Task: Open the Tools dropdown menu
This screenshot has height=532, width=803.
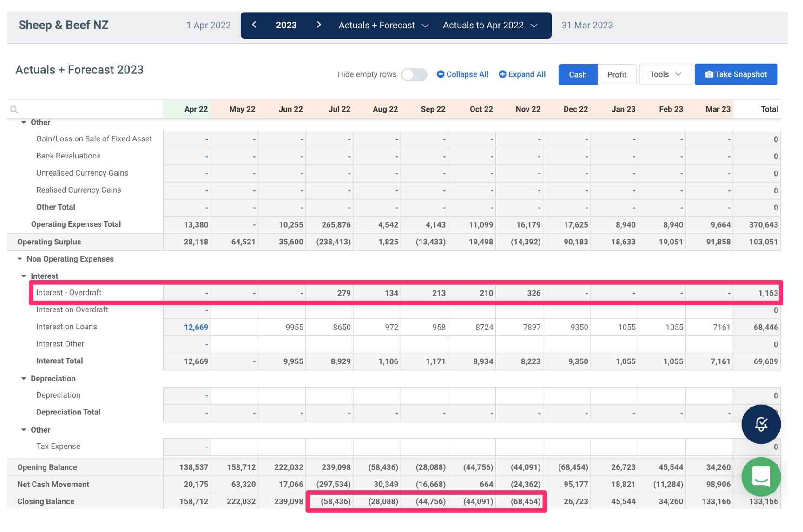Action: click(665, 74)
